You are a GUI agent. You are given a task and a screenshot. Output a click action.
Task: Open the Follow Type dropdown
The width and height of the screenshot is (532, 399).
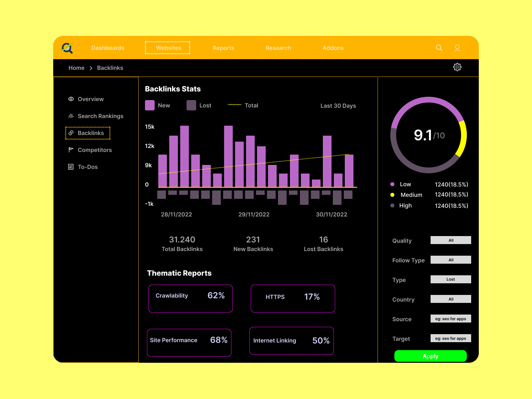coord(451,260)
